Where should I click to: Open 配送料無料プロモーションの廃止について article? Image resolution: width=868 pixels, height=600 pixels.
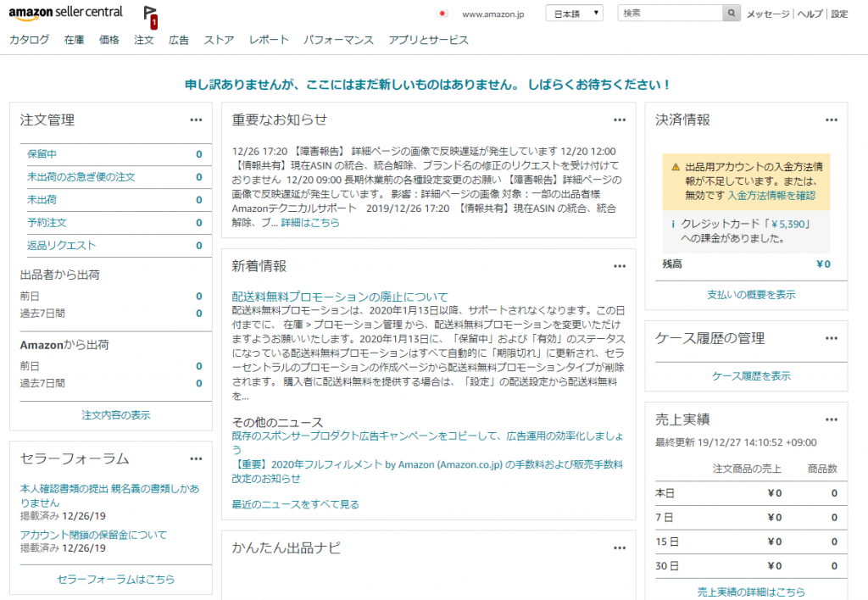pos(340,297)
